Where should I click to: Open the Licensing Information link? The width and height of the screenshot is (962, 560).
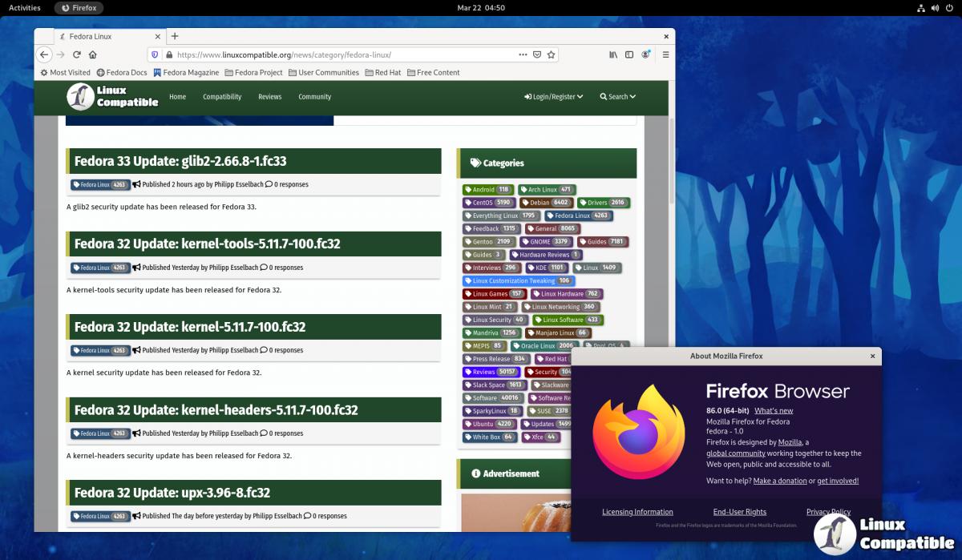[637, 512]
